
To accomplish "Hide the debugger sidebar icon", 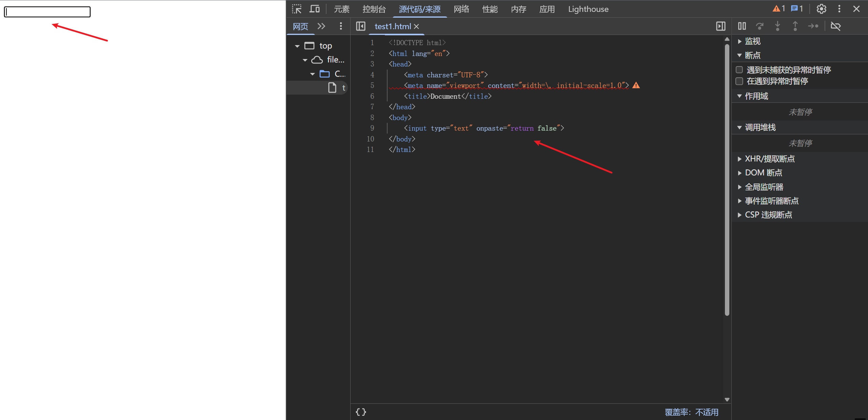I will [x=721, y=26].
